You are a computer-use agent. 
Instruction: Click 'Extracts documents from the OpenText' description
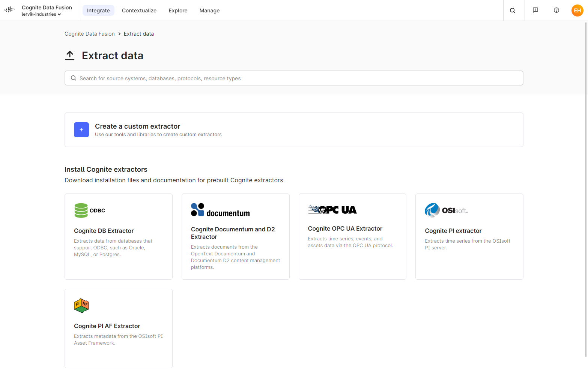click(235, 257)
